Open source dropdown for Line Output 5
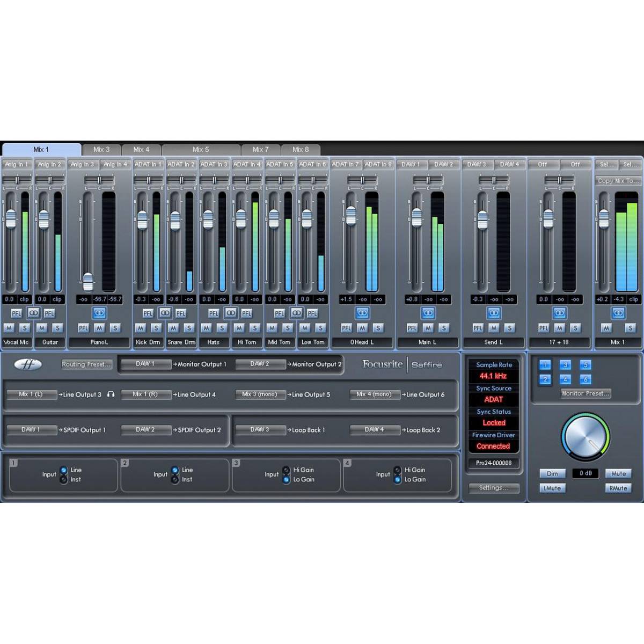 point(260,394)
